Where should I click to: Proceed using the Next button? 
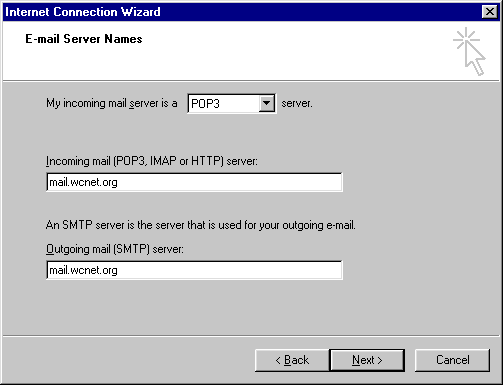367,360
